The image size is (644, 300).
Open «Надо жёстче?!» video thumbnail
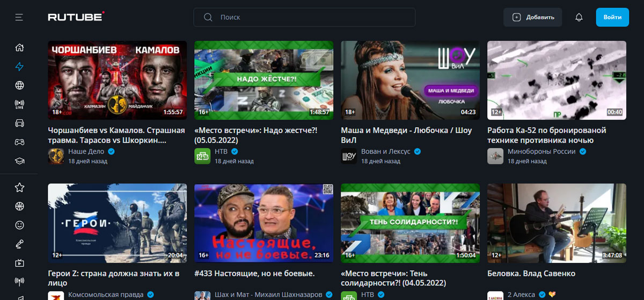[x=264, y=80]
